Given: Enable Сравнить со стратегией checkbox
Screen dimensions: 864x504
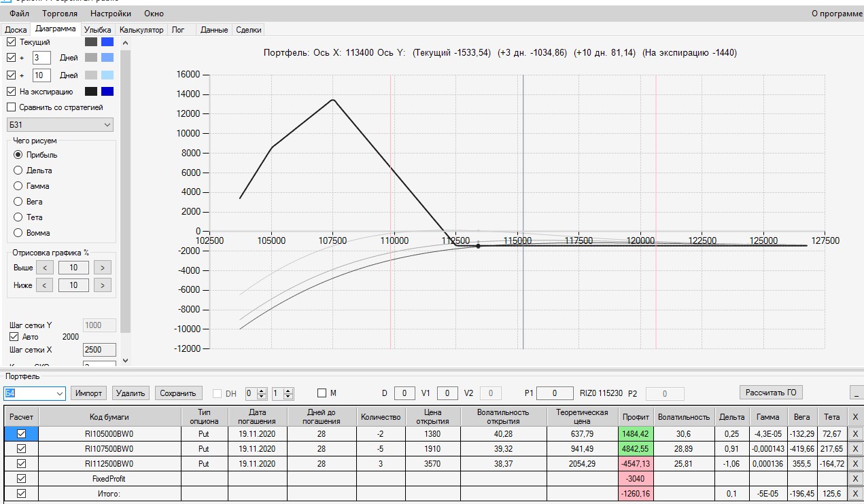Looking at the screenshot, I should pyautogui.click(x=11, y=107).
